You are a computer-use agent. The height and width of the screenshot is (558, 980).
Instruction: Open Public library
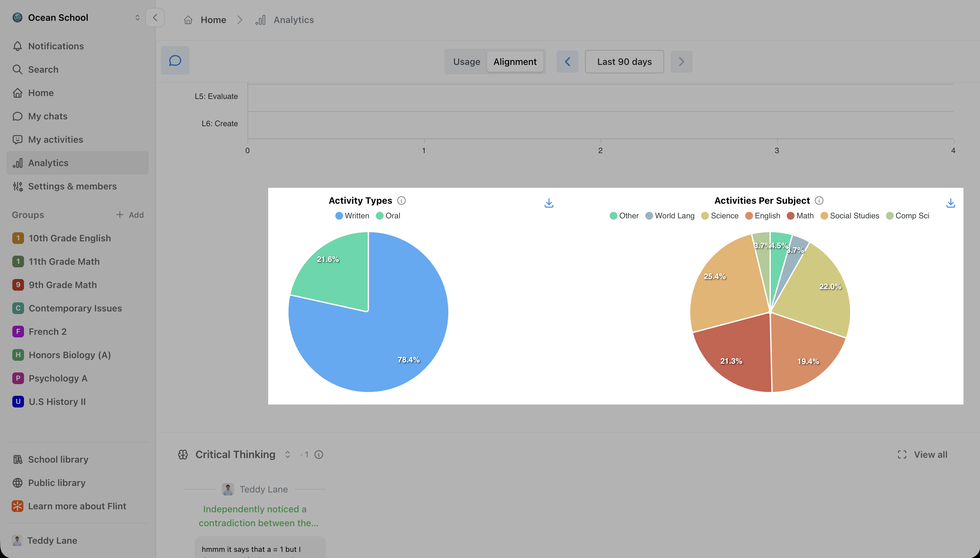[x=78, y=483]
